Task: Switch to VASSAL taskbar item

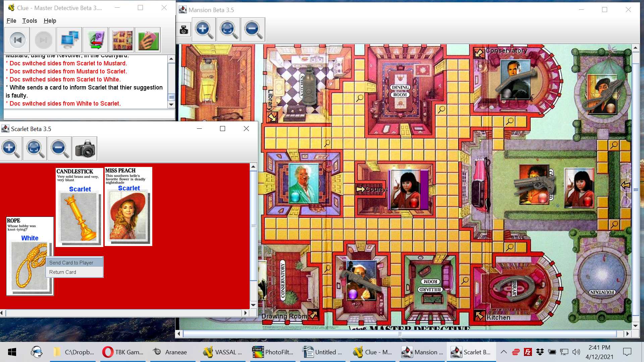Action: coord(223,352)
